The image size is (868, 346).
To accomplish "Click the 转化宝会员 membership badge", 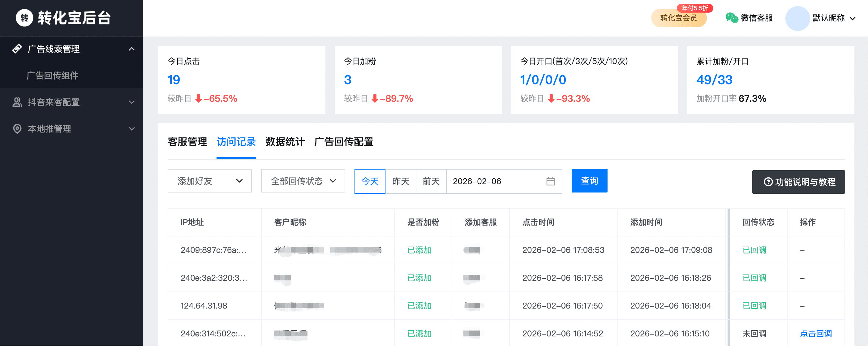I will pos(678,18).
